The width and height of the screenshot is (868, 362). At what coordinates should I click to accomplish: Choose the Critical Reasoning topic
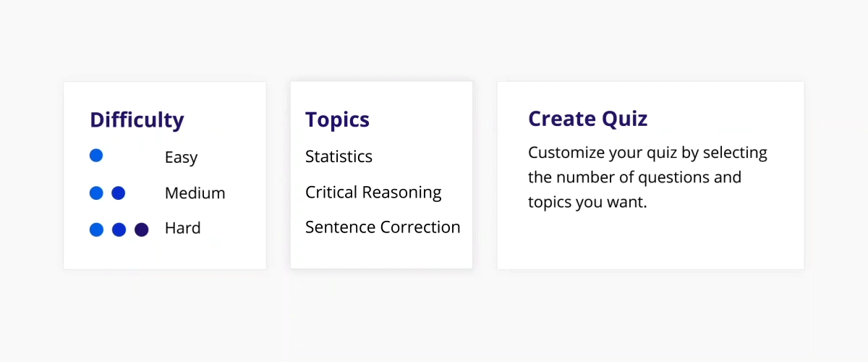(x=373, y=193)
